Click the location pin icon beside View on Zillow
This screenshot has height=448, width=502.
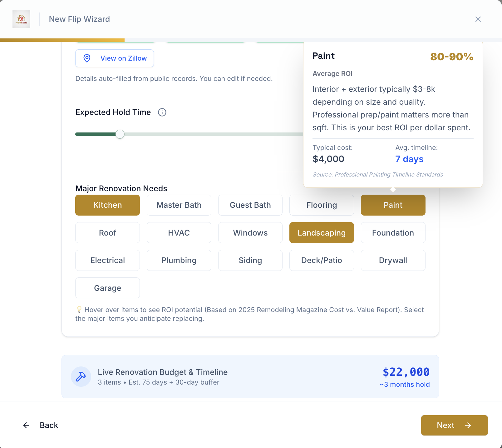87,58
